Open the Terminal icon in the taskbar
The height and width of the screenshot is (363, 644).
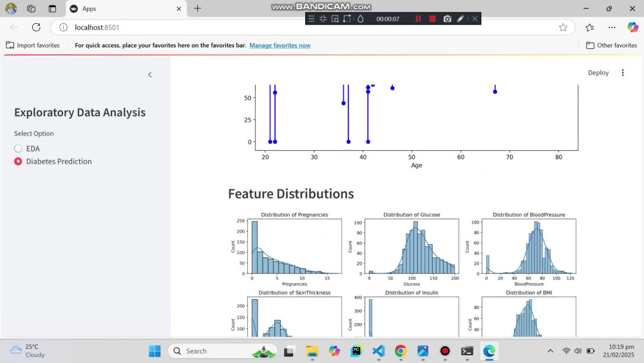467,351
